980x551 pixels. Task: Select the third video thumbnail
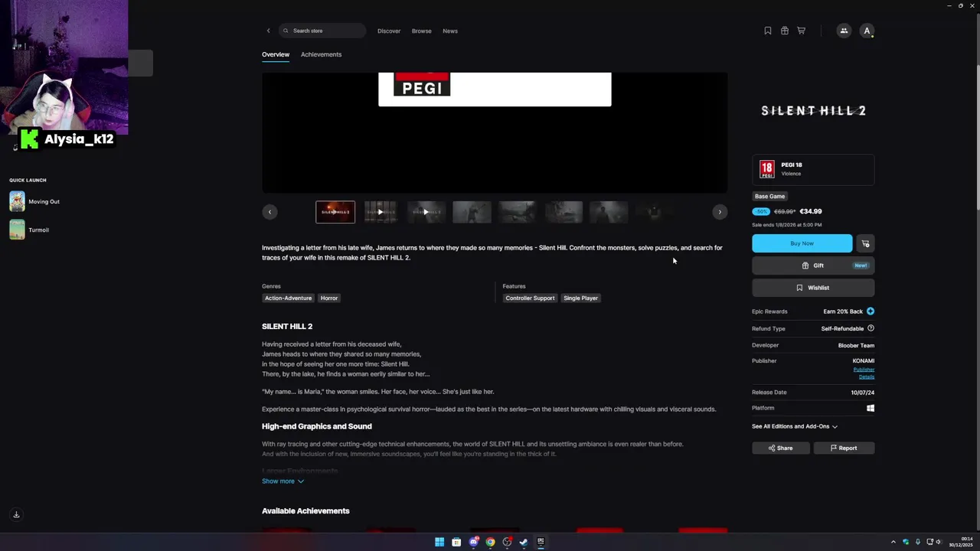pyautogui.click(x=426, y=212)
